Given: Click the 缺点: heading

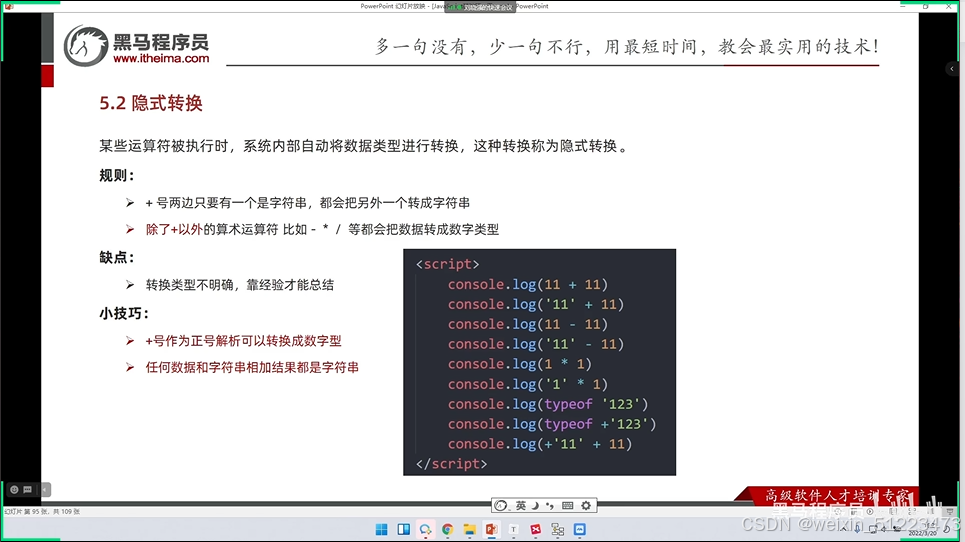Looking at the screenshot, I should 116,258.
